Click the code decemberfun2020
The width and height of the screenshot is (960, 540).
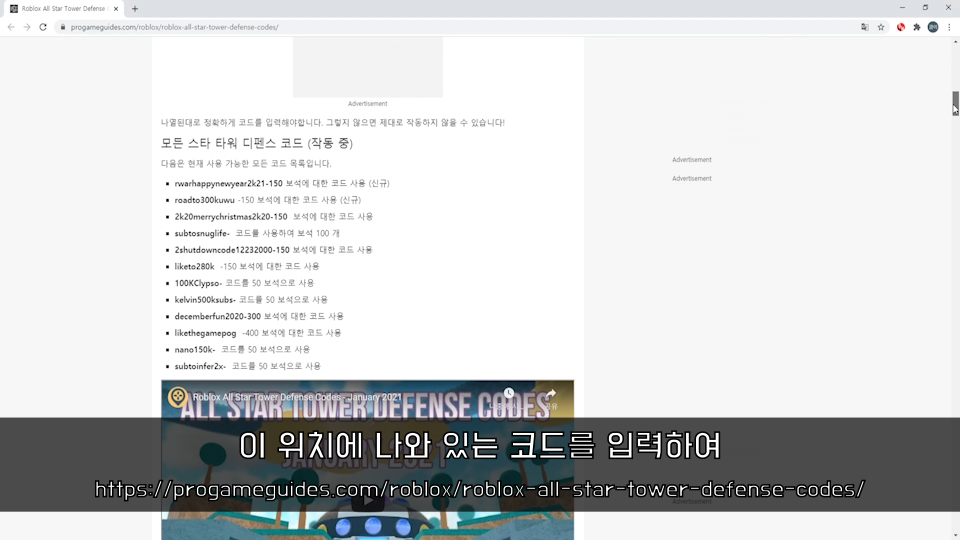coord(209,315)
